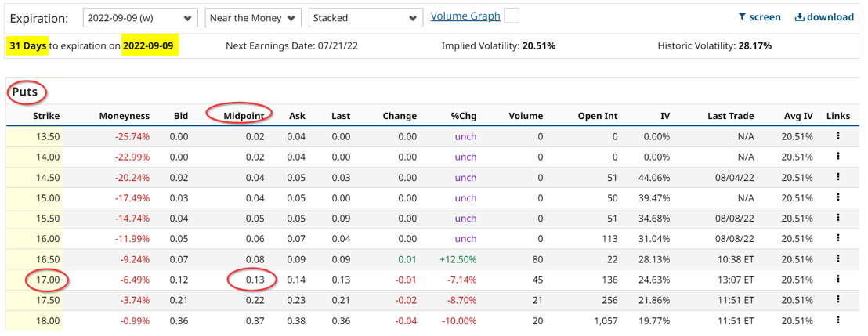Open links menu for 13.50 strike row

837,136
